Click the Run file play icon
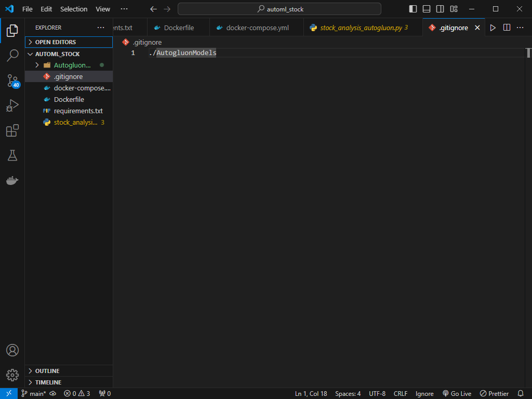This screenshot has width=532, height=399. 493,28
